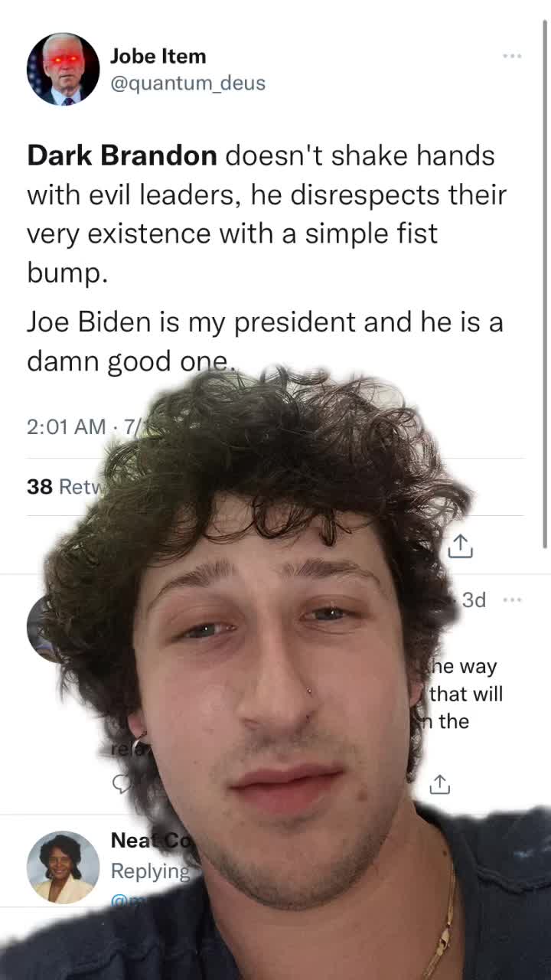Tap the share icon on the first reply
This screenshot has height=980, width=551.
tap(439, 784)
